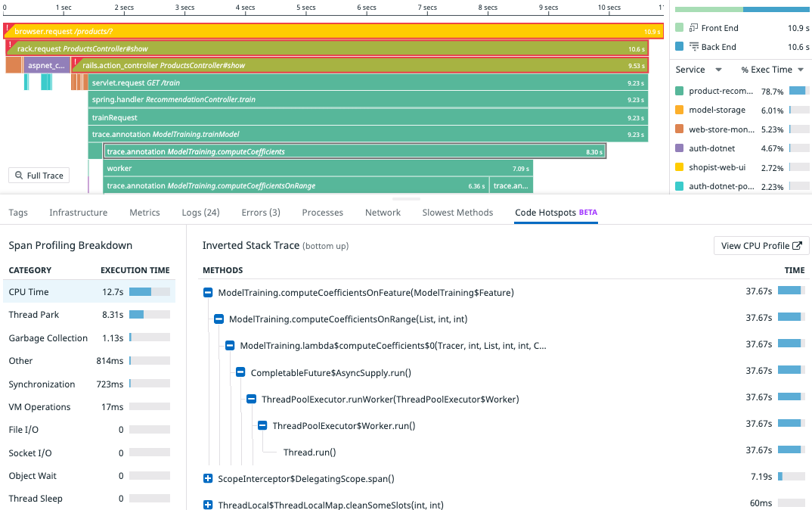The width and height of the screenshot is (812, 510).
Task: Select the Synchronization category row
Action: [89, 384]
